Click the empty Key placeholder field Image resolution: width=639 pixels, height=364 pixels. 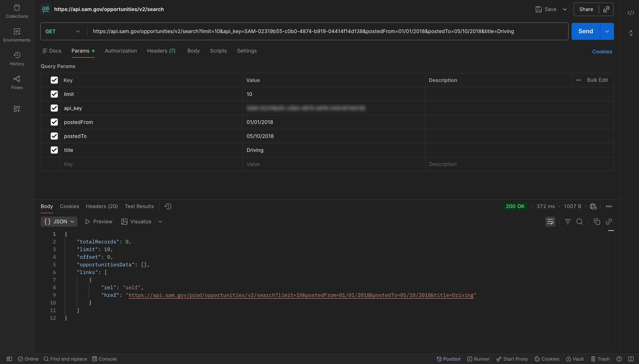coord(151,164)
